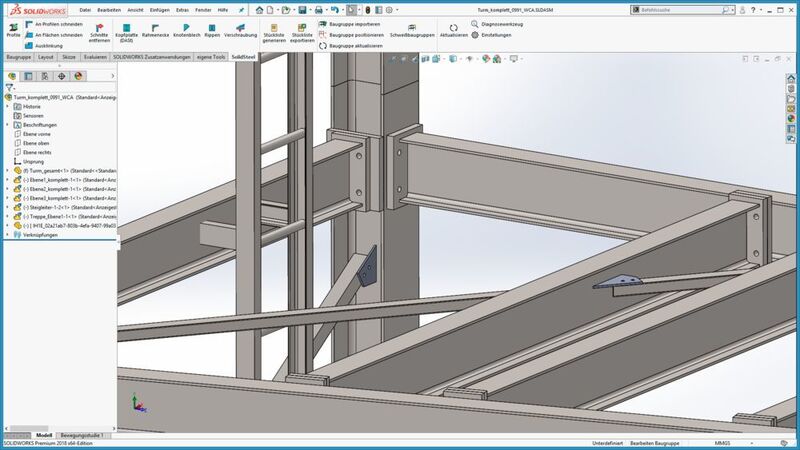The height and width of the screenshot is (450, 800).
Task: Pin the menu bar with pushpin icon
Action: click(x=241, y=10)
